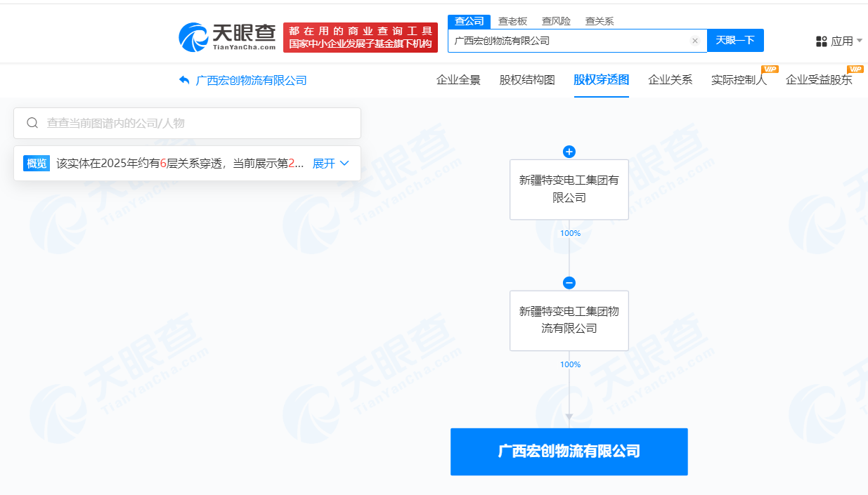868x495 pixels.
Task: Select the 新疆特变电工集团物流有限公司 node
Action: 569,320
